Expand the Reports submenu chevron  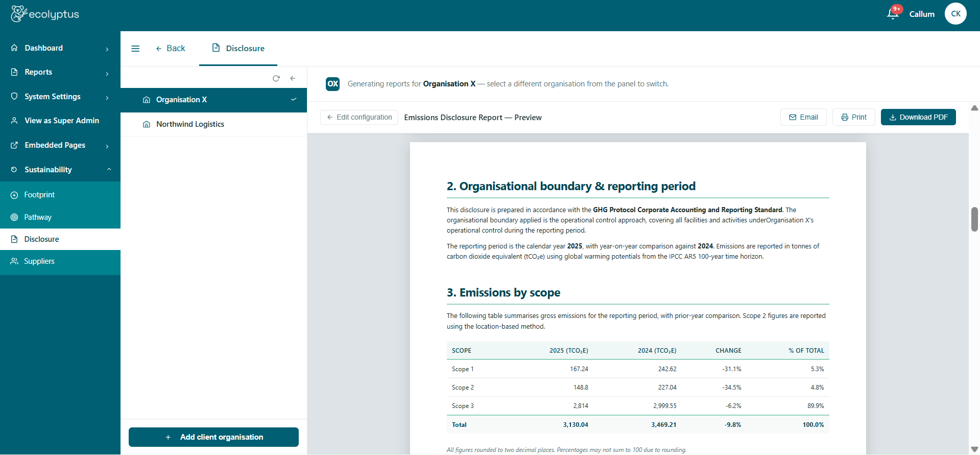107,74
